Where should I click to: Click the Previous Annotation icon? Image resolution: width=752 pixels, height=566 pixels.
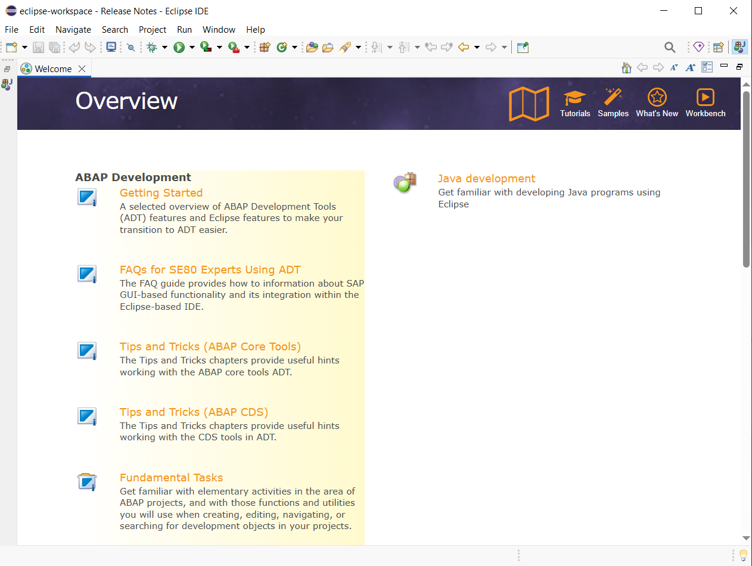click(x=404, y=47)
